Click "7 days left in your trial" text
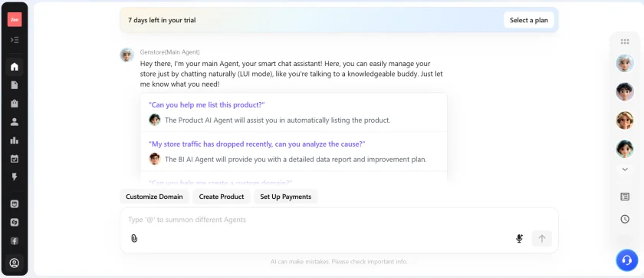Screen dimensions: 644x278 point(162,20)
